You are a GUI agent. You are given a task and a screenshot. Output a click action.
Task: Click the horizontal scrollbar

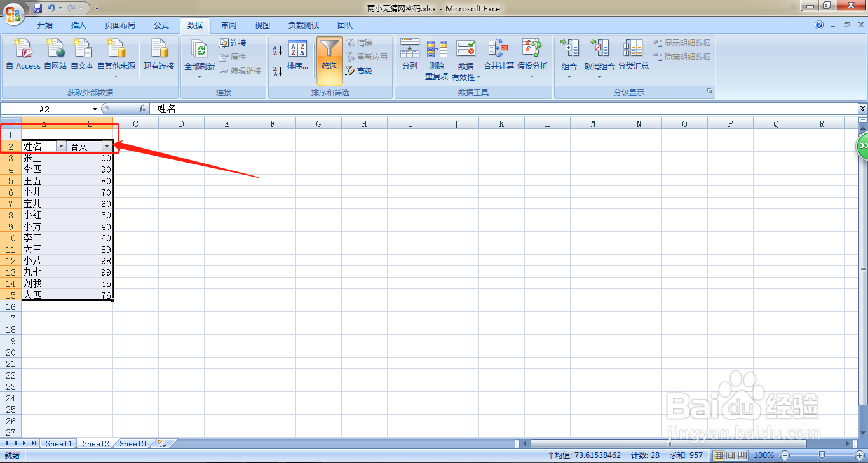coord(668,443)
